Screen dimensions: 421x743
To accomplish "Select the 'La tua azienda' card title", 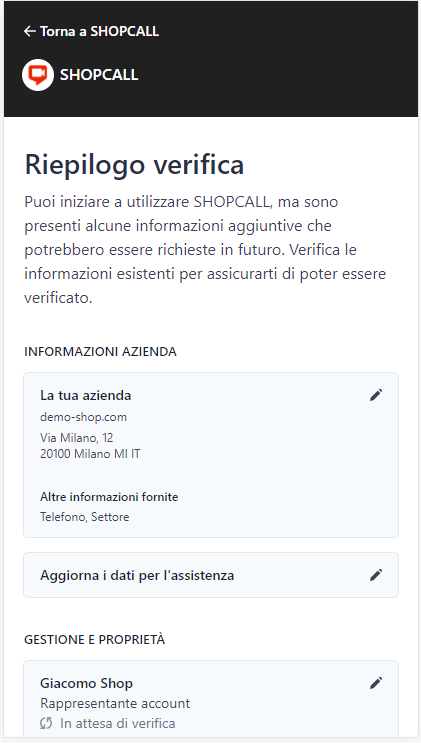I will click(x=85, y=395).
